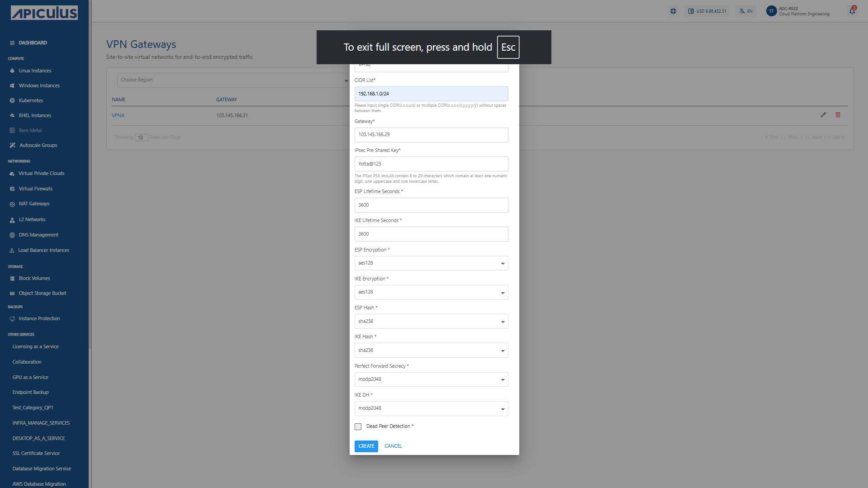
Task: Click the Apiculus logo
Action: click(x=44, y=13)
